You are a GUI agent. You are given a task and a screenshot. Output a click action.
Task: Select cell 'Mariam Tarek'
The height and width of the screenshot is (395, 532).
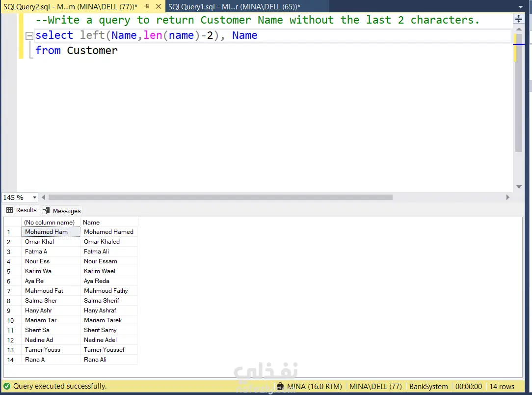click(x=109, y=321)
